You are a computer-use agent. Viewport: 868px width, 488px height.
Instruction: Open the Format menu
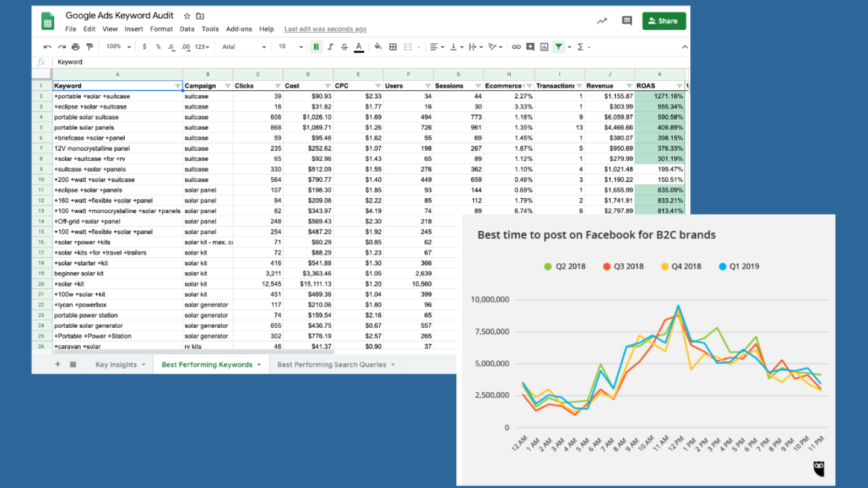pyautogui.click(x=162, y=29)
